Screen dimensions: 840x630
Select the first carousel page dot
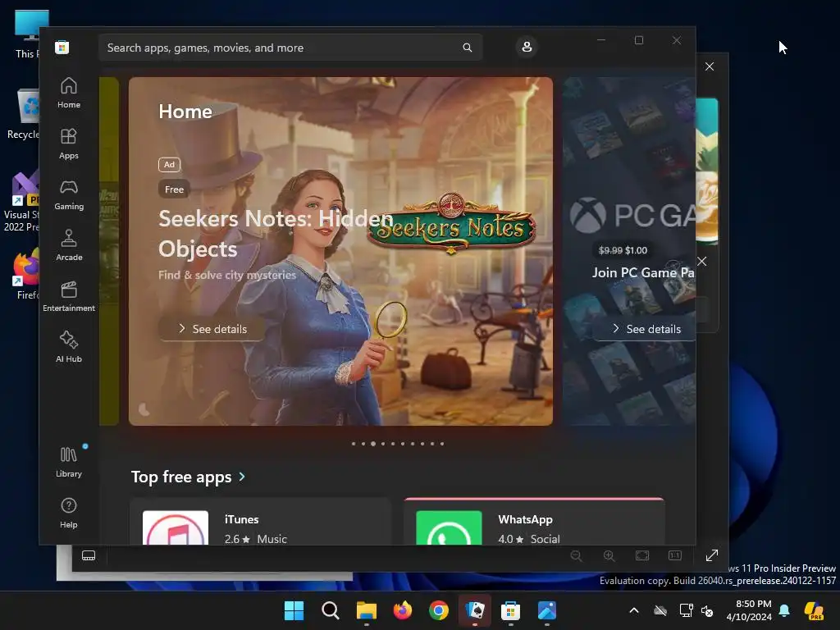354,444
